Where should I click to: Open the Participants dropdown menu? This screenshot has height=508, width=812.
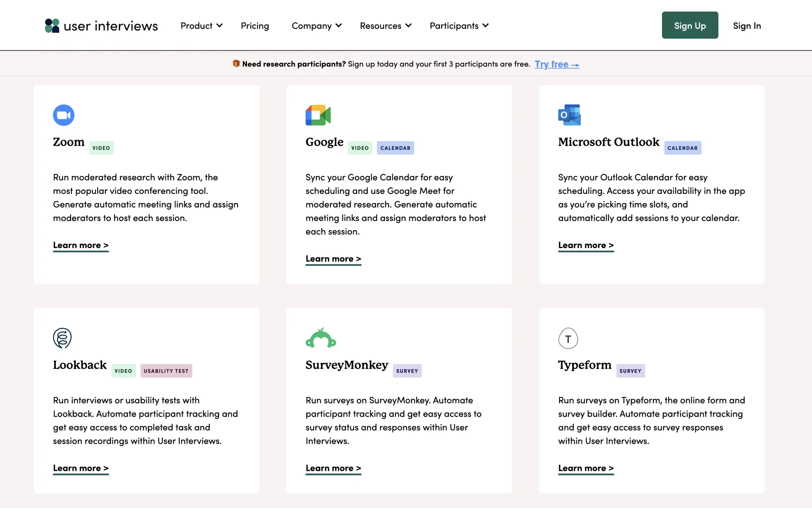tap(459, 26)
